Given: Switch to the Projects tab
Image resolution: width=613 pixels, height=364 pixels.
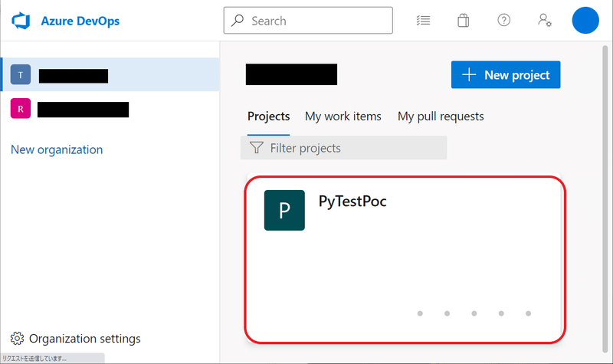Looking at the screenshot, I should (x=269, y=116).
